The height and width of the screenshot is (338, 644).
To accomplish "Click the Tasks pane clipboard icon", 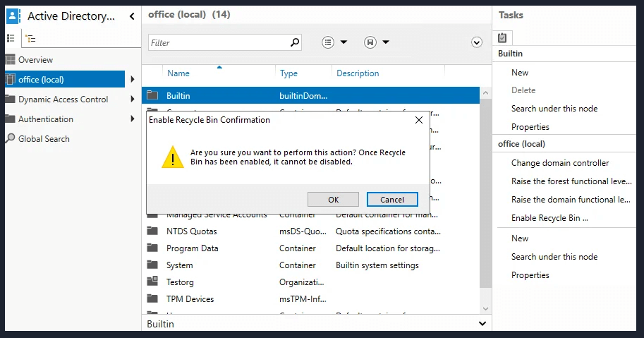I will [x=502, y=38].
